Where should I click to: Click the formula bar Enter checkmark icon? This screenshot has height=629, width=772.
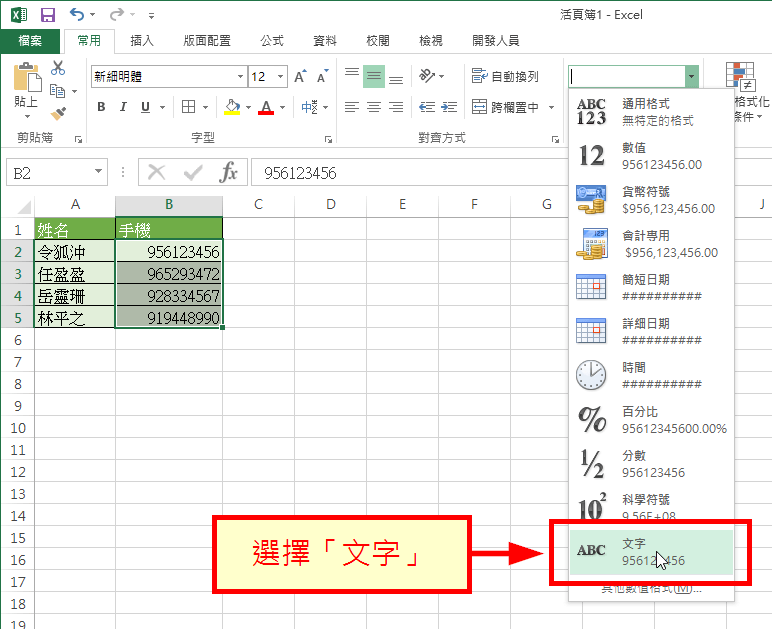pyautogui.click(x=193, y=173)
